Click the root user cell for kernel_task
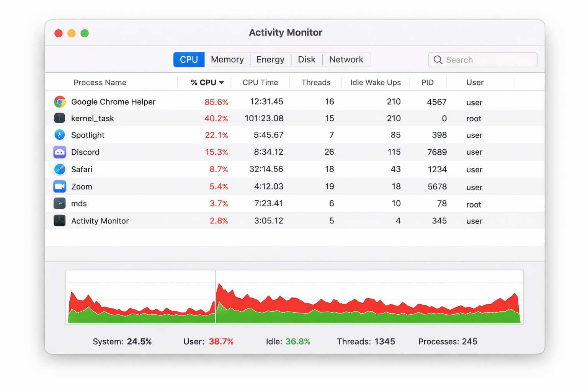 tap(474, 119)
